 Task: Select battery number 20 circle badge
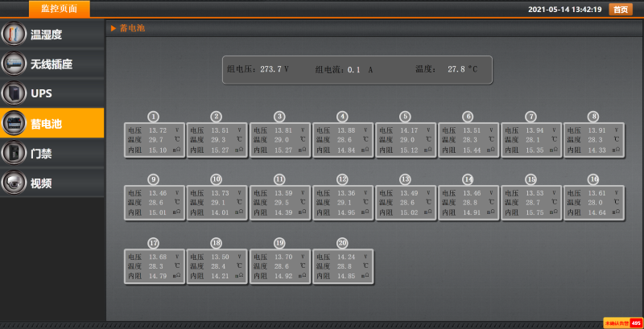point(342,243)
